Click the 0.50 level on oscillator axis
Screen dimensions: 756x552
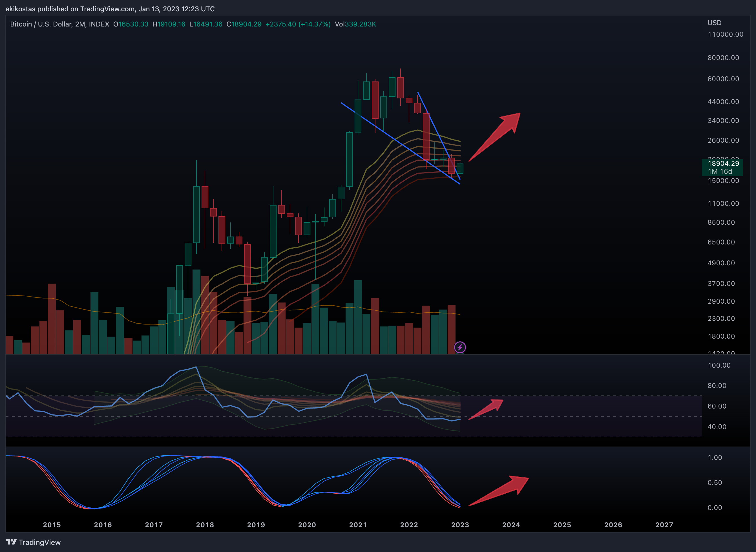[x=715, y=482]
